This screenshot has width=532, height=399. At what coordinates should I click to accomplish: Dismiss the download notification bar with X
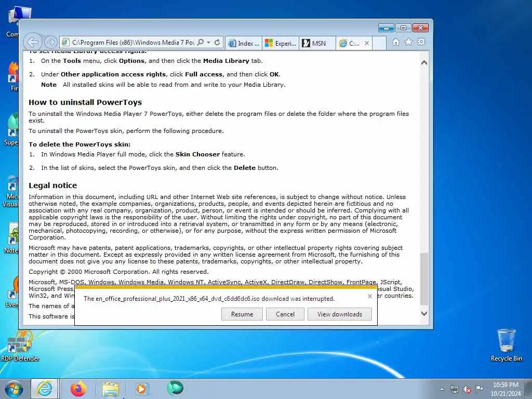click(x=370, y=296)
